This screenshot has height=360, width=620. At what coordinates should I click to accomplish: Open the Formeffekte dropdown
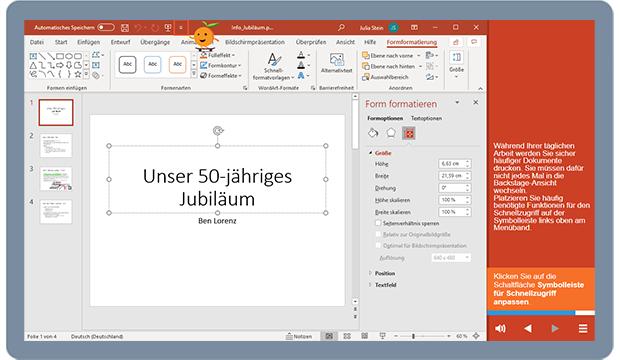click(221, 75)
